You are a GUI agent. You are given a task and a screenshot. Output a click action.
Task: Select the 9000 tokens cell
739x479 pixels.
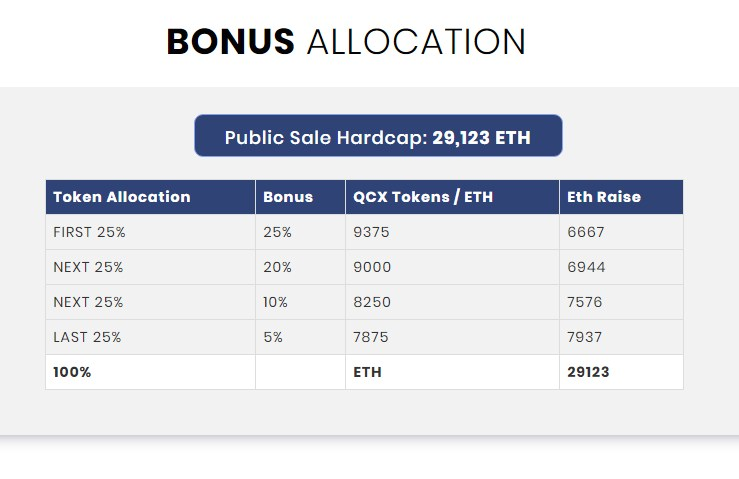point(452,267)
